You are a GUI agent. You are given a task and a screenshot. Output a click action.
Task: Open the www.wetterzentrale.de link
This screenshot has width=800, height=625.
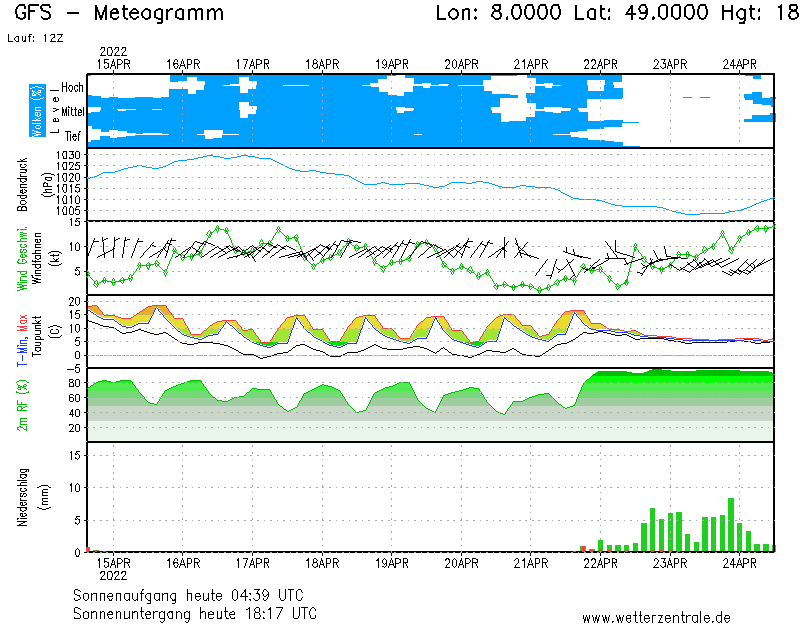tap(656, 617)
